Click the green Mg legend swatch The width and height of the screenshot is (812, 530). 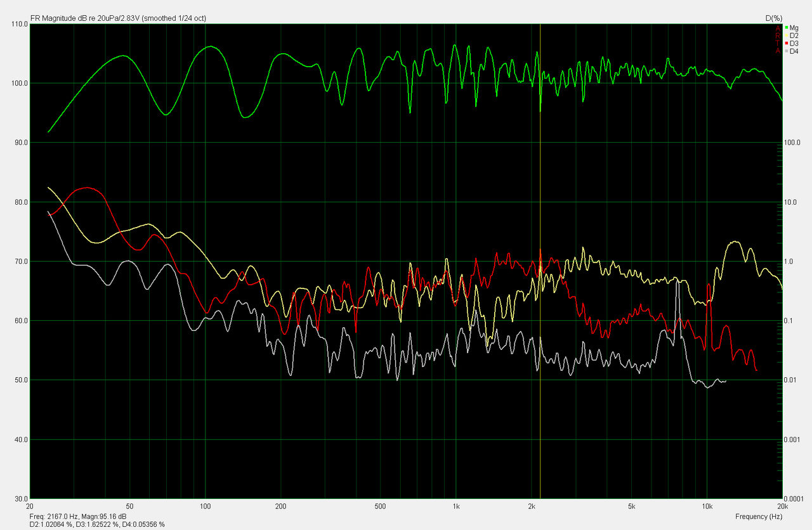pyautogui.click(x=787, y=28)
